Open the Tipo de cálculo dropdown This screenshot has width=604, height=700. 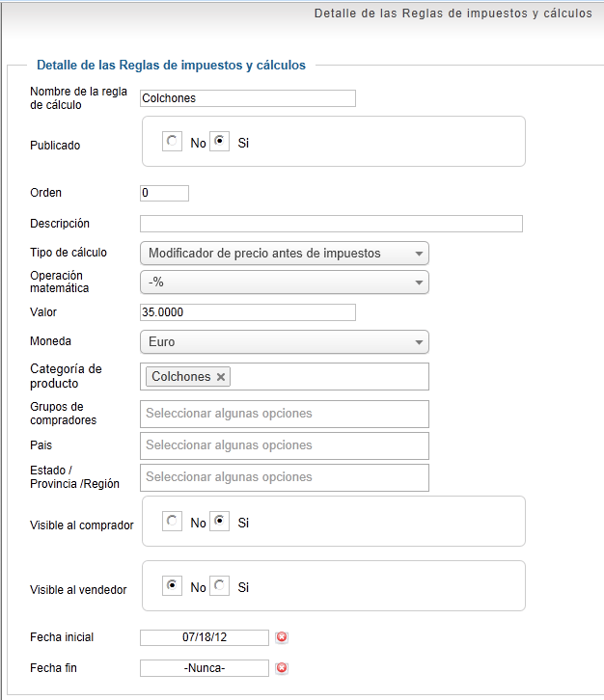coord(285,254)
